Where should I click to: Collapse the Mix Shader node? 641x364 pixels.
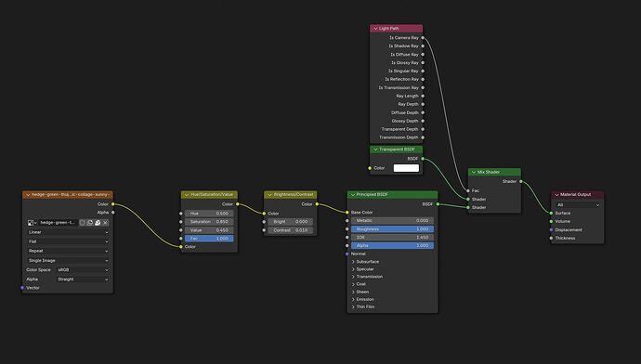click(x=474, y=173)
